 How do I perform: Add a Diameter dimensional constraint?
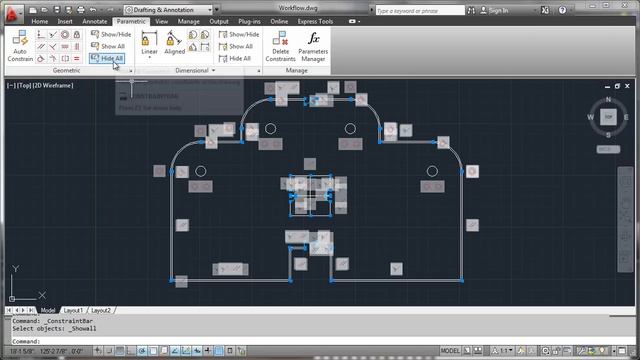[205, 35]
